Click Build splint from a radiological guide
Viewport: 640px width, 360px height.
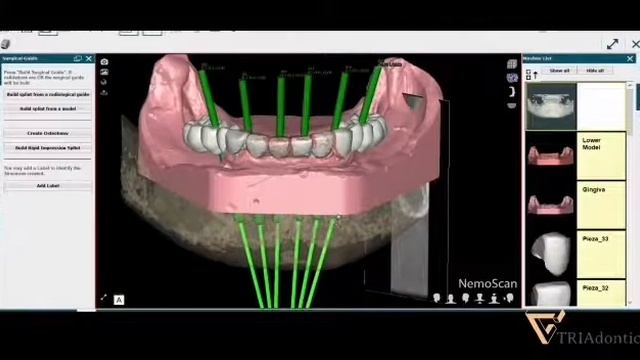click(48, 94)
